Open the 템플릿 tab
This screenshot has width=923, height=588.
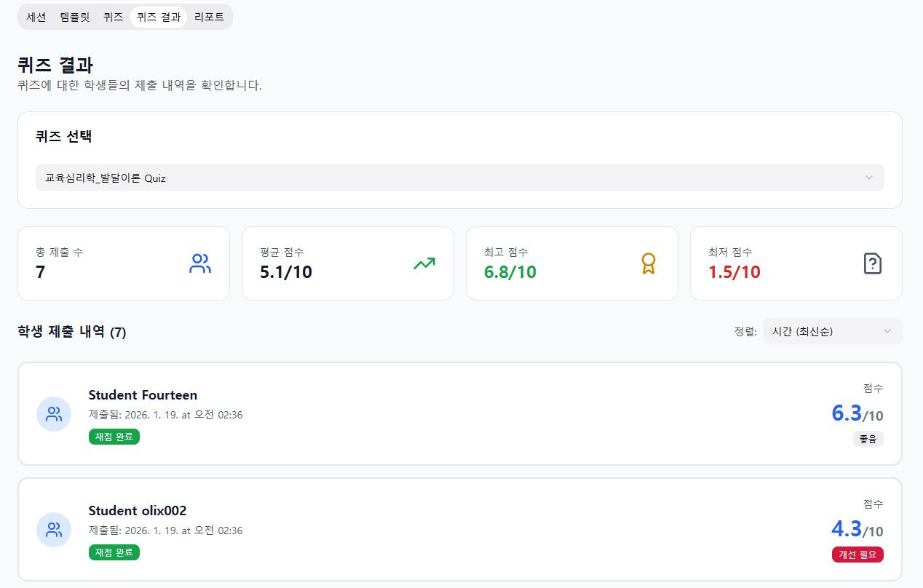75,17
